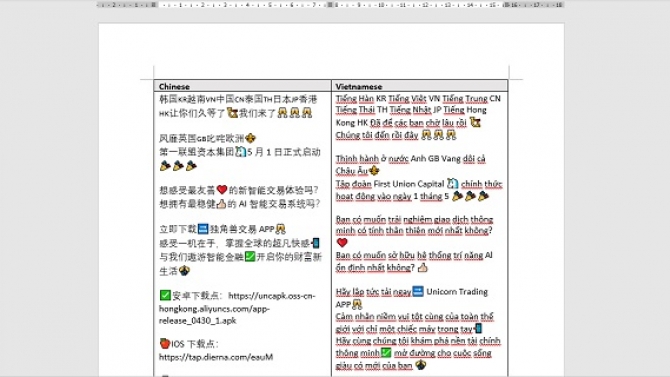Image resolution: width=670 pixels, height=377 pixels.
Task: Click emoji after 'giàu có mới của bạn'
Action: (420, 365)
